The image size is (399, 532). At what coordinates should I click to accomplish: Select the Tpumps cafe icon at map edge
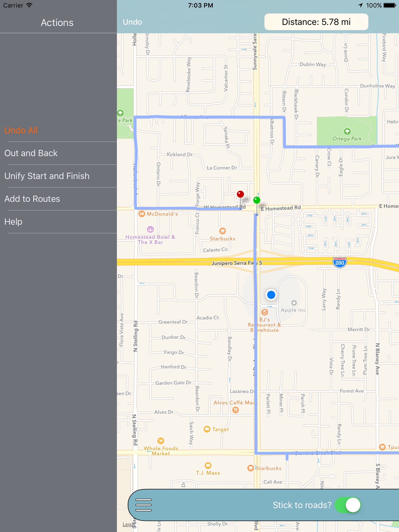(382, 447)
